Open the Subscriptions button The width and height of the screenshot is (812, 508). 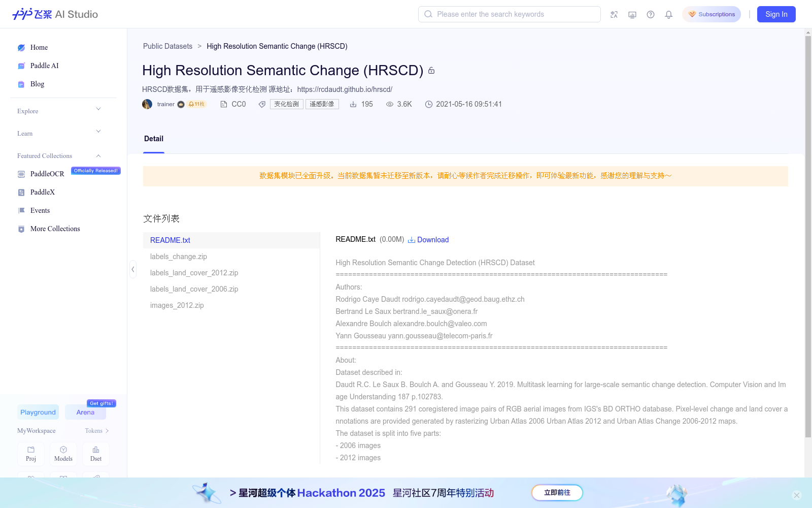tap(712, 14)
